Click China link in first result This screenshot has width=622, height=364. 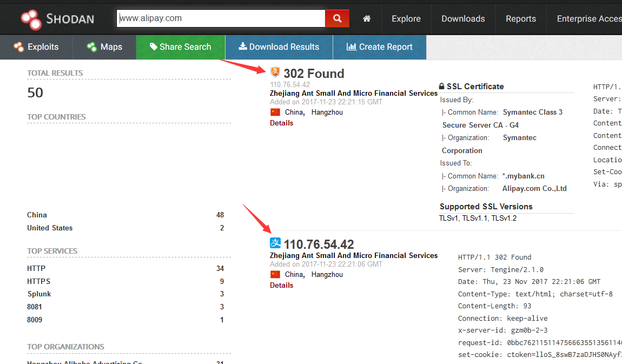tap(294, 112)
